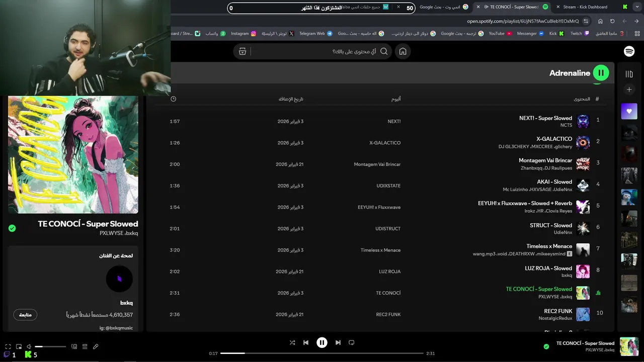Click now playing thumbnail in player bar
Viewport: 644px width, 362px height.
click(x=629, y=346)
